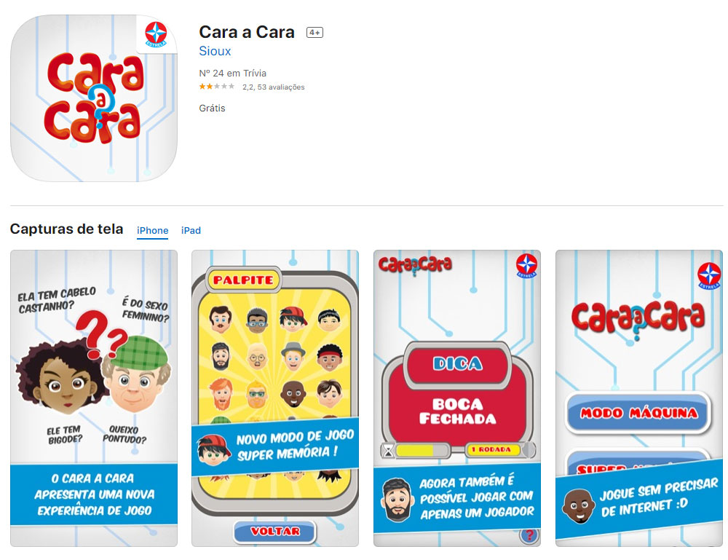
Task: Open the first screenshot with two characters
Action: (94, 398)
